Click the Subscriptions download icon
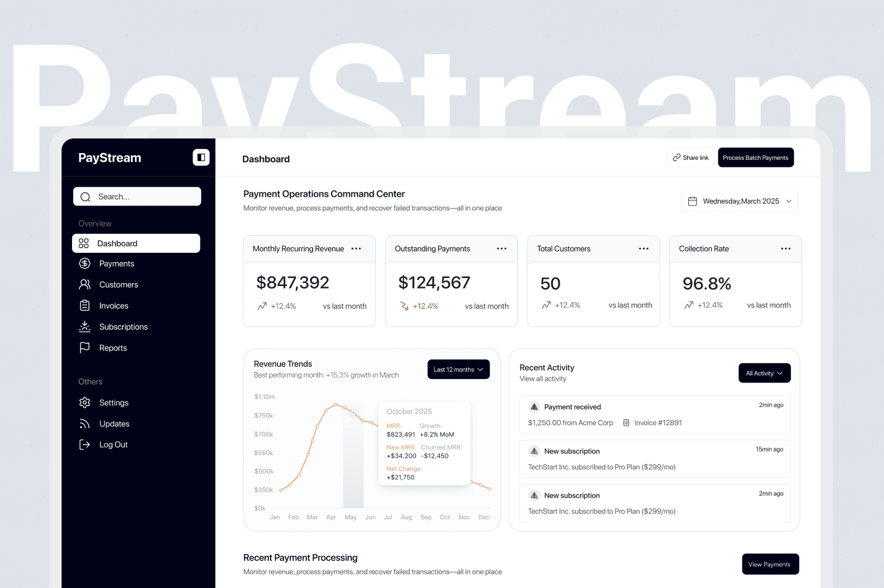 [85, 327]
